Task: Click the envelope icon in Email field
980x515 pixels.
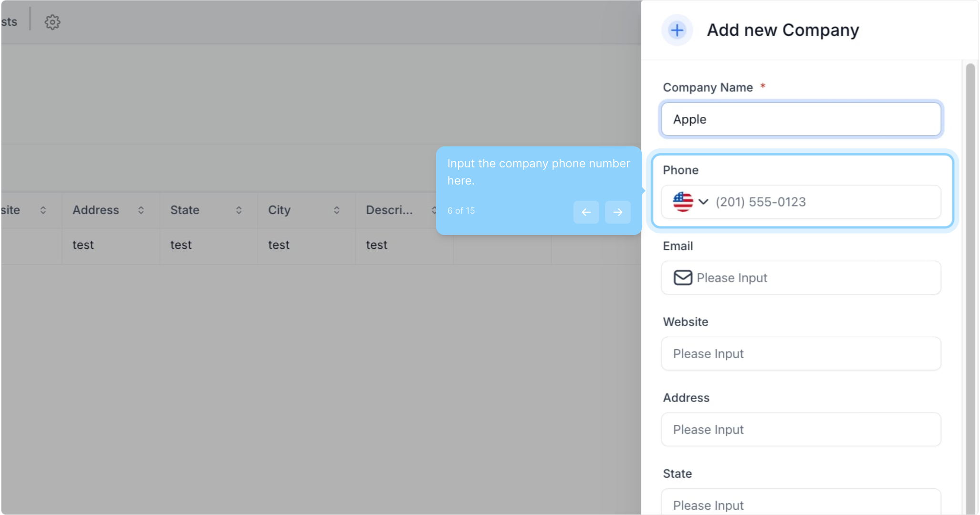Action: pyautogui.click(x=683, y=278)
